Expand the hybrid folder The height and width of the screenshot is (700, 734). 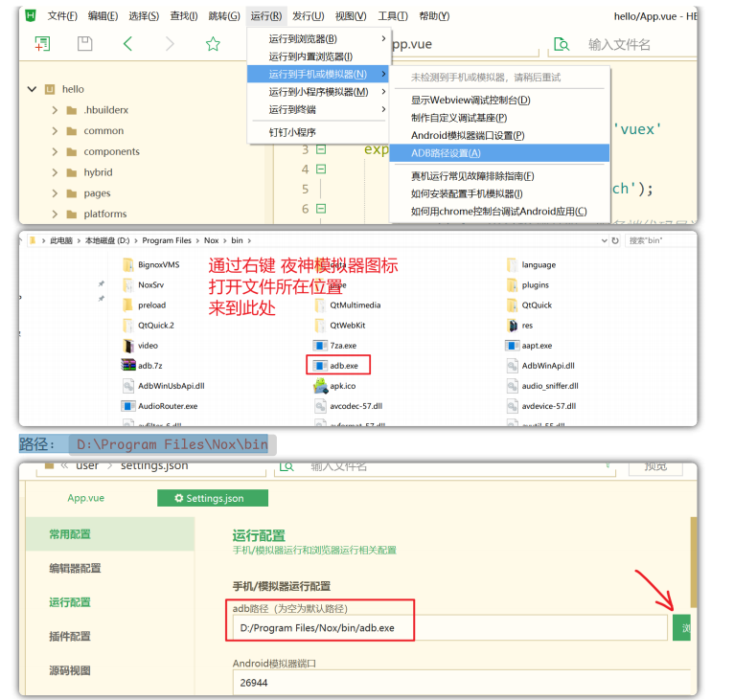pyautogui.click(x=55, y=172)
